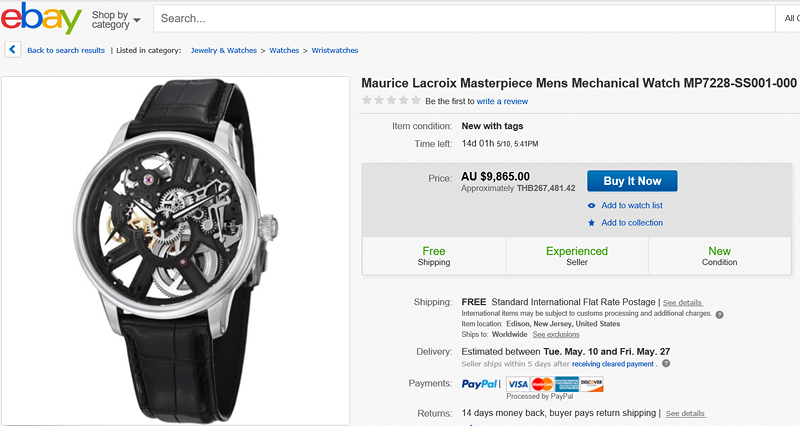
Task: Click the back arrow icon
Action: pyautogui.click(x=12, y=49)
